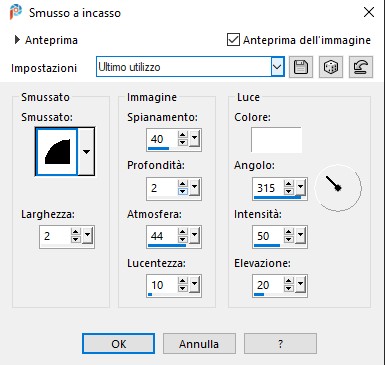The height and width of the screenshot is (365, 385).
Task: Click the Annulla cancel button
Action: coord(199,344)
